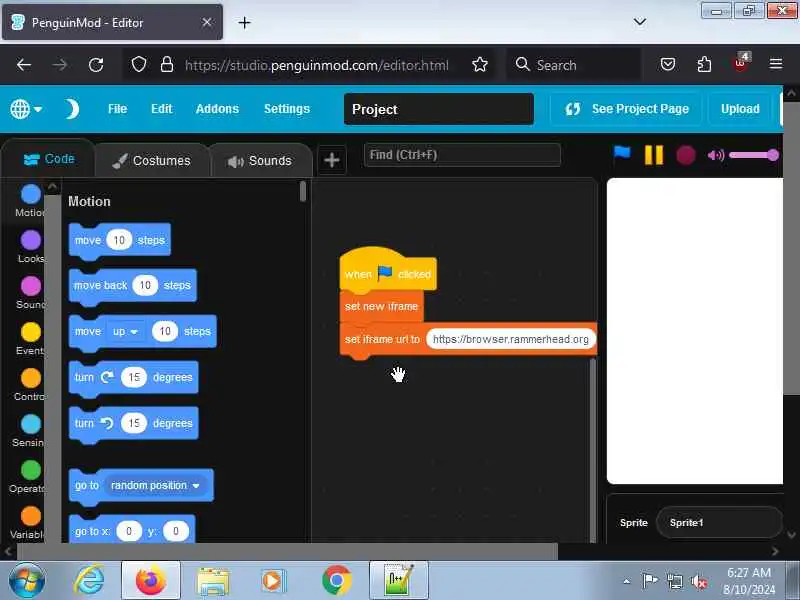The width and height of the screenshot is (800, 600).
Task: Select the Events category circle
Action: click(x=31, y=332)
